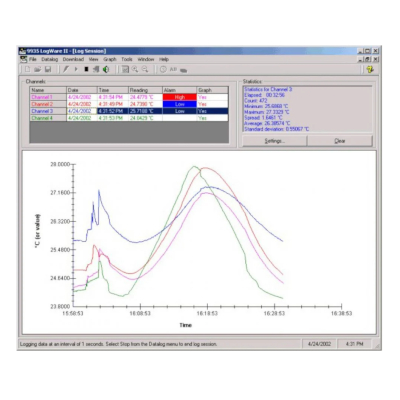Open the Graph menu
This screenshot has width=400, height=400.
(110, 59)
